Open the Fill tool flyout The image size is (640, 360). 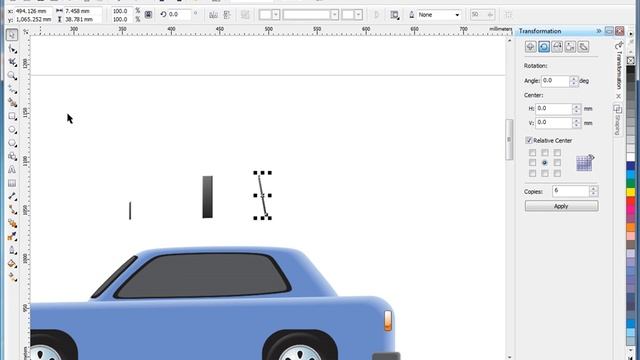click(x=12, y=264)
